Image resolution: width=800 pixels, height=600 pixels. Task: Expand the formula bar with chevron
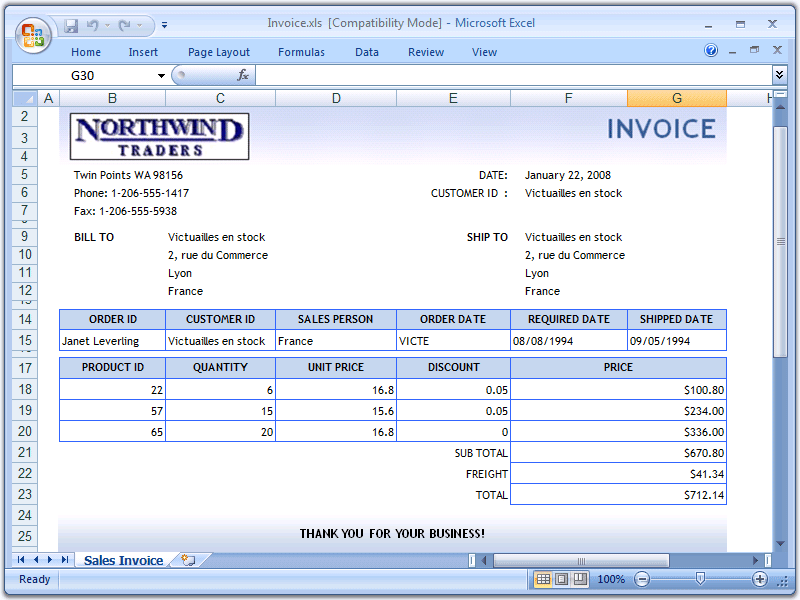(779, 75)
